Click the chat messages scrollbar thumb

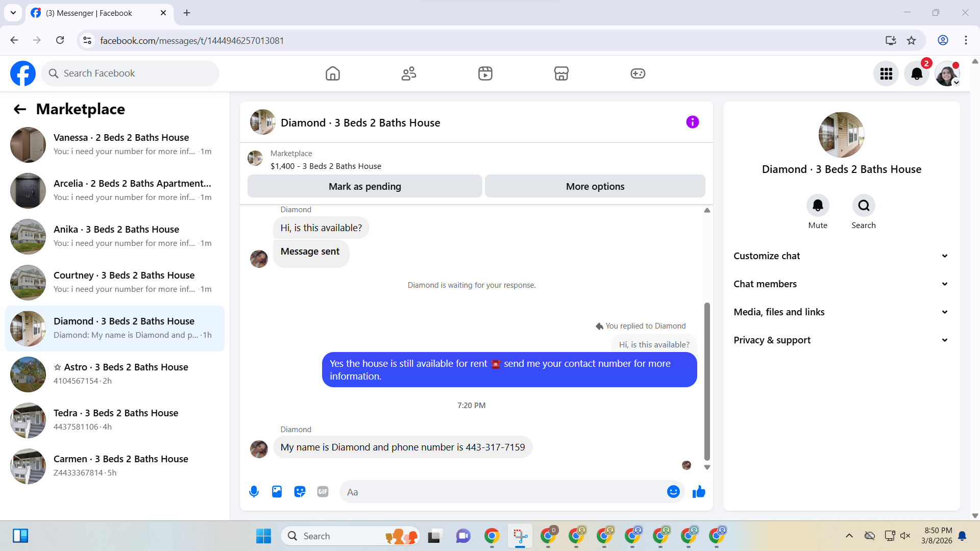tap(707, 382)
